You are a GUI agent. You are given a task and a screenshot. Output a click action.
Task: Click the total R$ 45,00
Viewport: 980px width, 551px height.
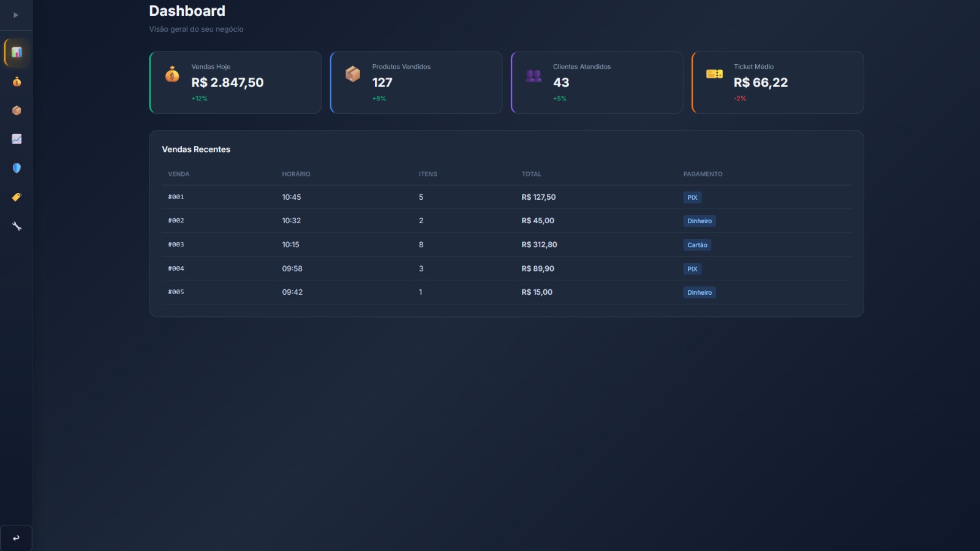point(538,221)
